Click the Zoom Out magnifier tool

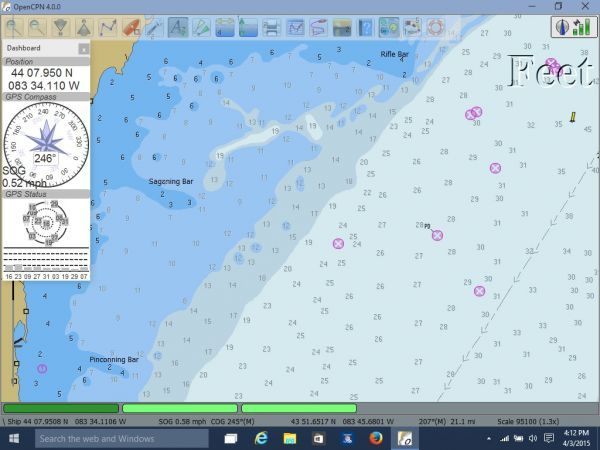point(37,27)
